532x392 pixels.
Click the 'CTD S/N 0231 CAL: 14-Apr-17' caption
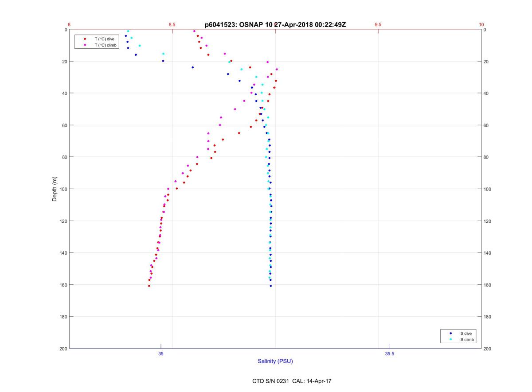(292, 381)
